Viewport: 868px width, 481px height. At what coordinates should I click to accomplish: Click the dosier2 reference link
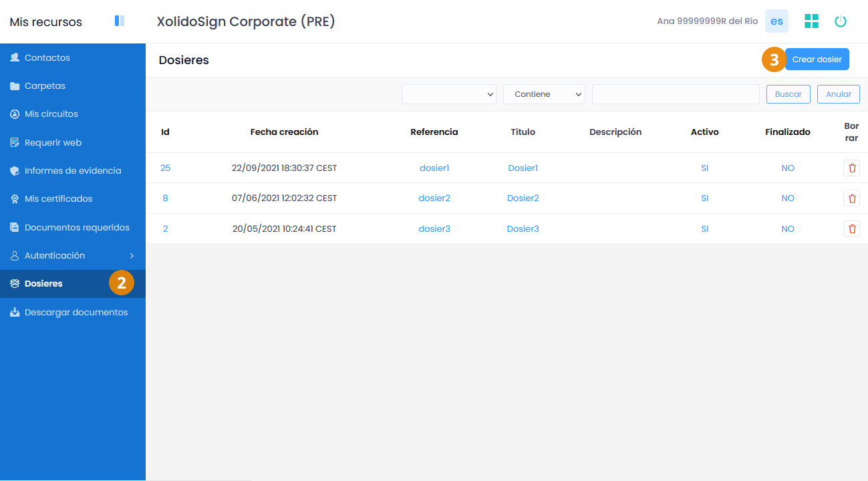click(x=434, y=198)
